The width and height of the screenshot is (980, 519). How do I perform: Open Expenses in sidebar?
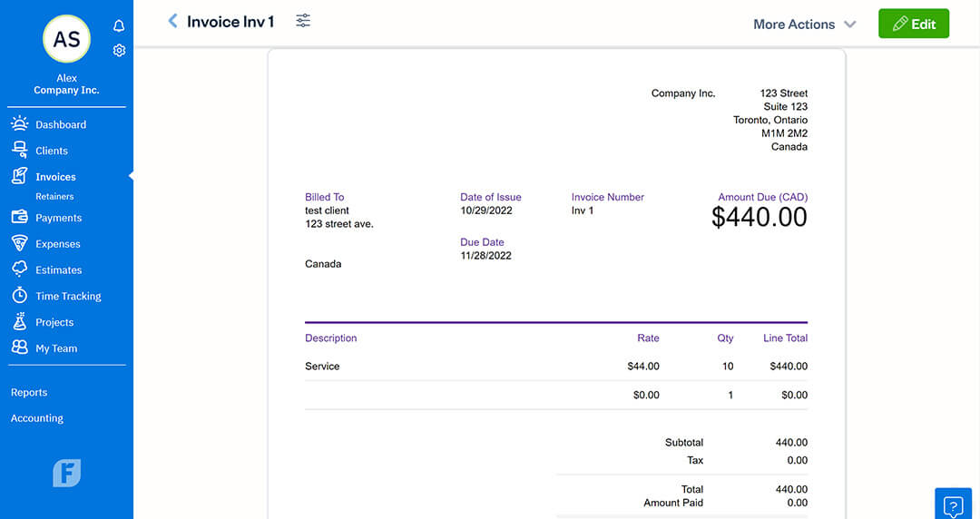click(x=57, y=244)
